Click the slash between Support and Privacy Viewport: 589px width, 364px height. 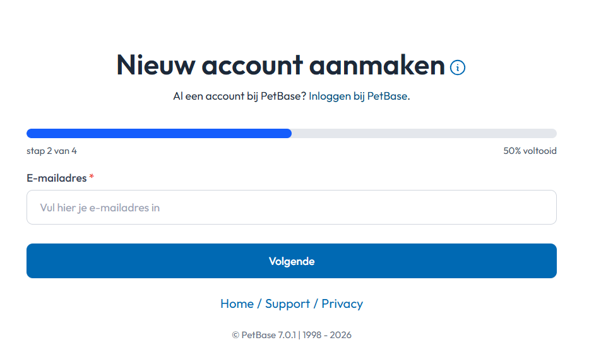click(316, 304)
